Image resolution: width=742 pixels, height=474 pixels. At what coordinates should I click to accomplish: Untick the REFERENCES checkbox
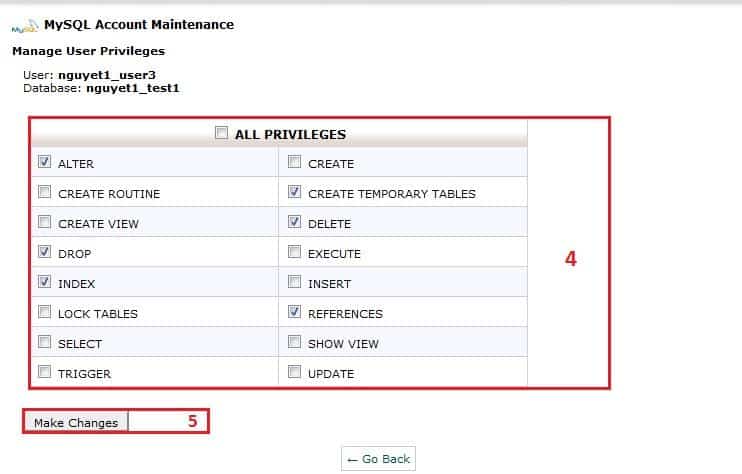(x=294, y=312)
